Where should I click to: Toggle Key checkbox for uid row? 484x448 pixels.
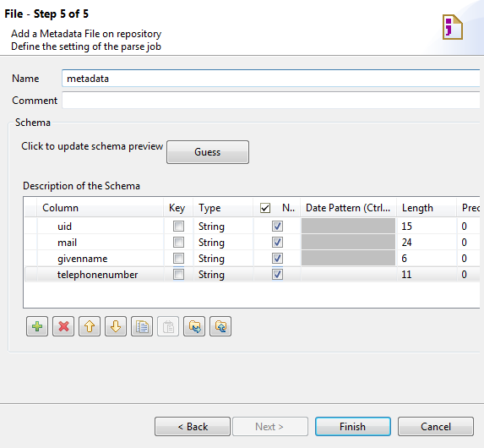(178, 227)
